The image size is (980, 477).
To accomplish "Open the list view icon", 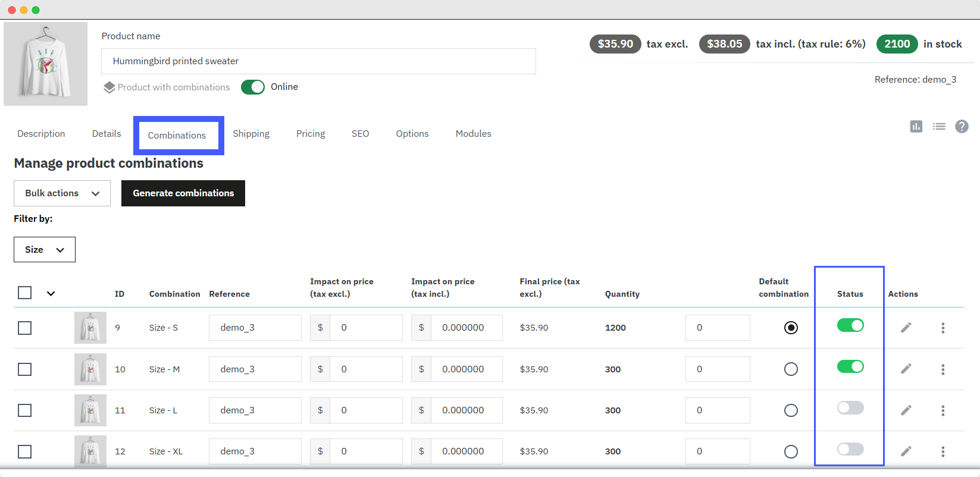I will [x=939, y=126].
